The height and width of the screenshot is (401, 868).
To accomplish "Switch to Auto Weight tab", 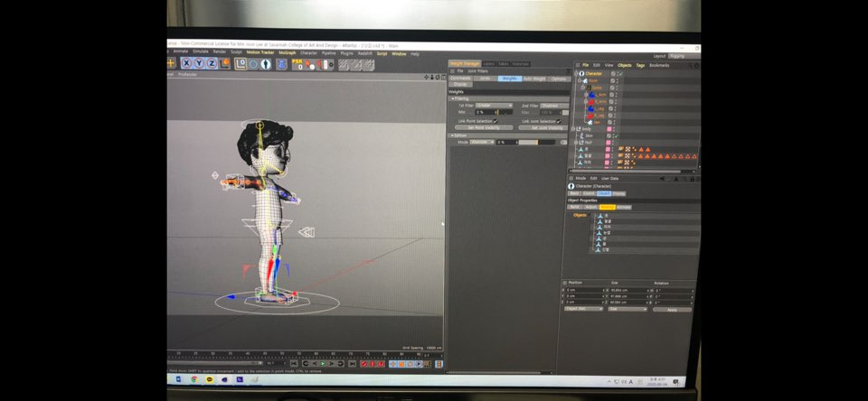I will click(534, 79).
